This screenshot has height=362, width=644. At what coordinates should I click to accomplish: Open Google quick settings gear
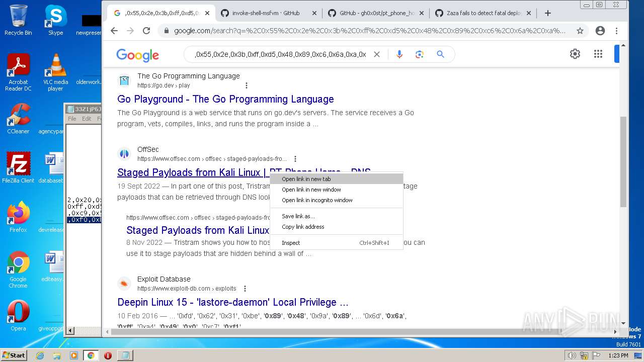pyautogui.click(x=575, y=54)
